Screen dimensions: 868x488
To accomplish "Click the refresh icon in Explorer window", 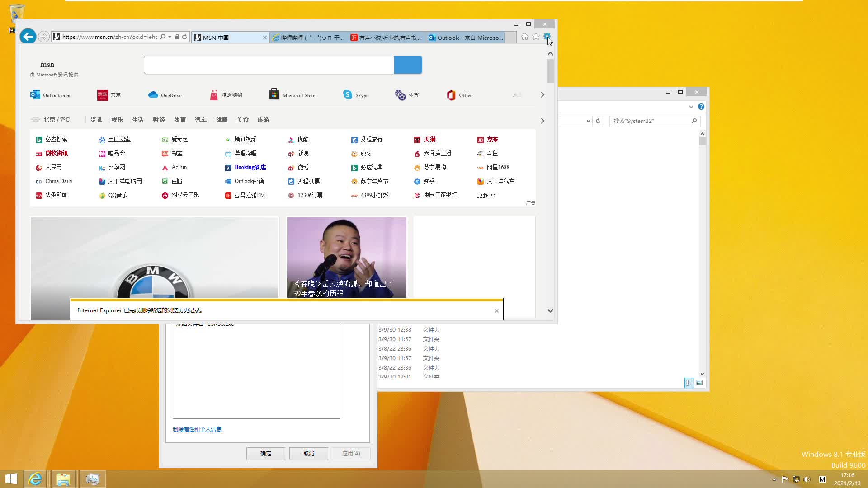I will point(598,121).
